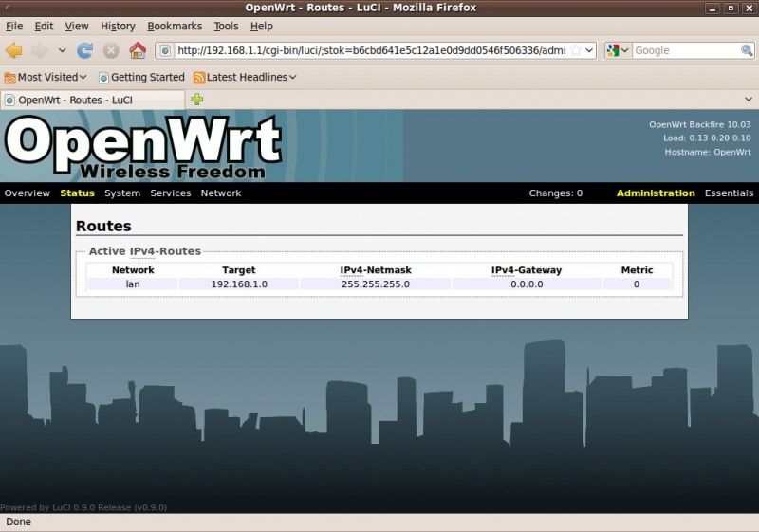Click into the Google search field
This screenshot has width=759, height=532.
coord(685,50)
